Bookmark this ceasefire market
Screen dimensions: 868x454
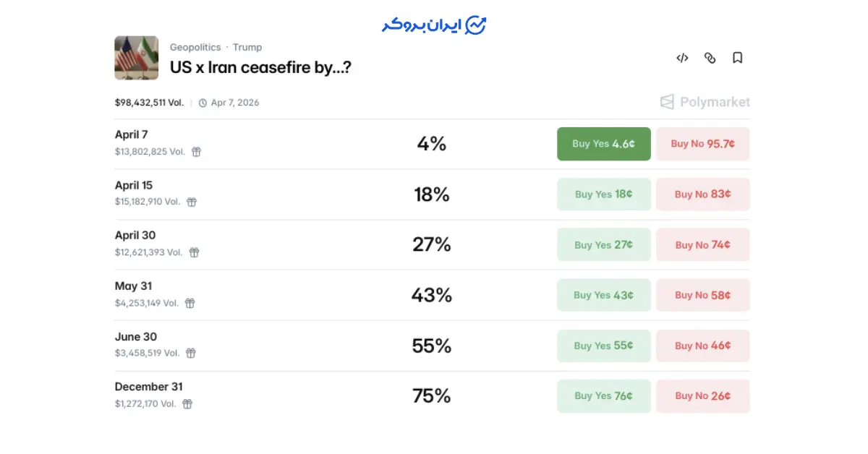click(x=737, y=58)
